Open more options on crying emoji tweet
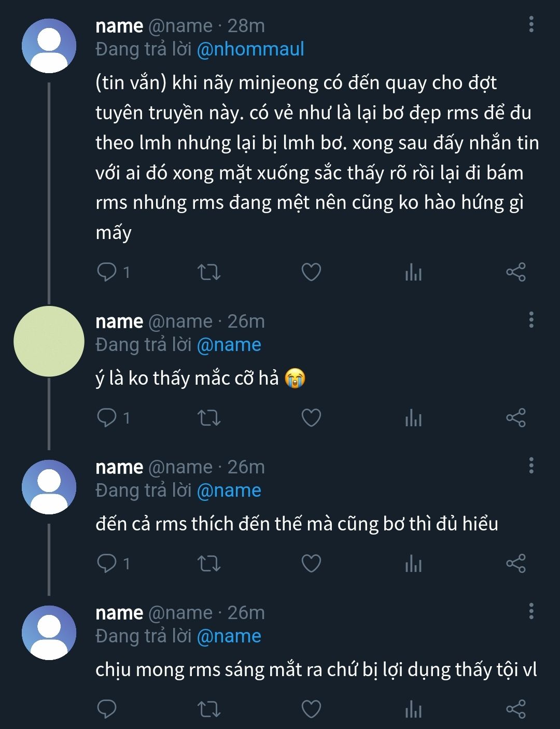Viewport: 560px width, 729px height. point(531,320)
